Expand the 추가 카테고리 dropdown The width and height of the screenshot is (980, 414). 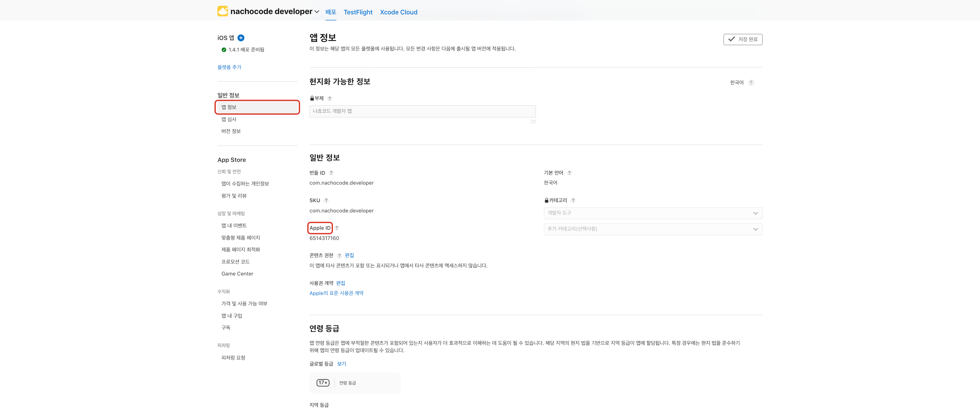tap(652, 229)
